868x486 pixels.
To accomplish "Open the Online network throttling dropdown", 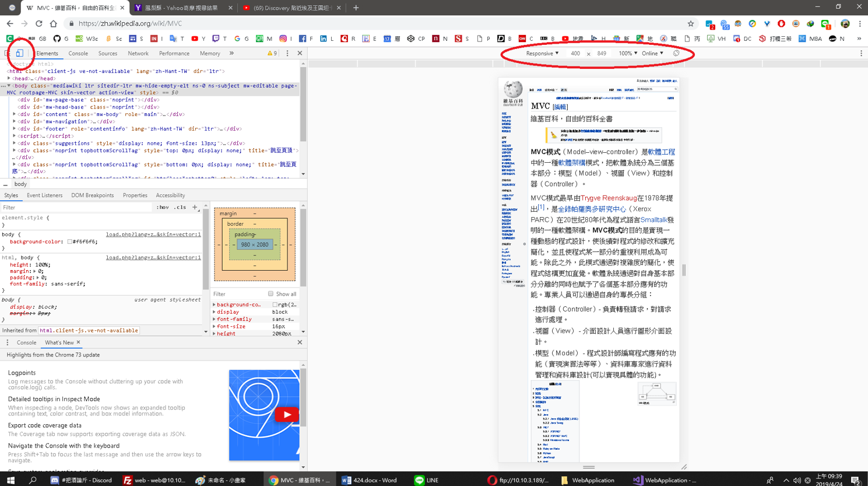I will click(652, 53).
